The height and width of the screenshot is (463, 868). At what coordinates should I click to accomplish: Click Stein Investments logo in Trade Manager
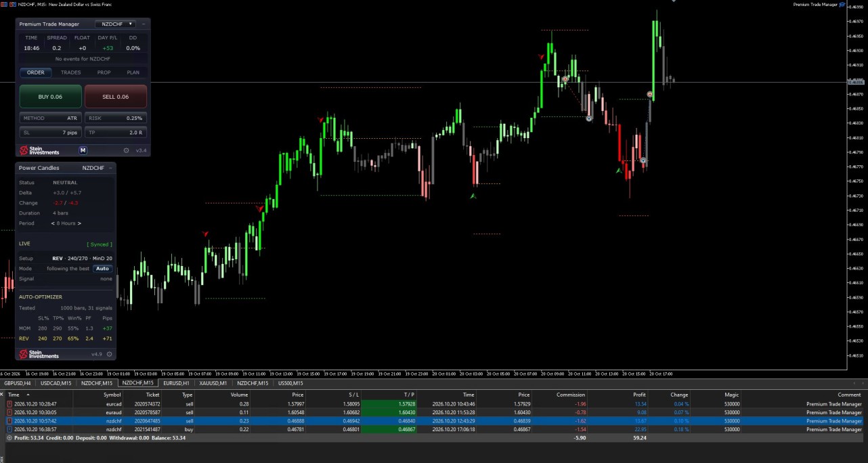pyautogui.click(x=39, y=150)
